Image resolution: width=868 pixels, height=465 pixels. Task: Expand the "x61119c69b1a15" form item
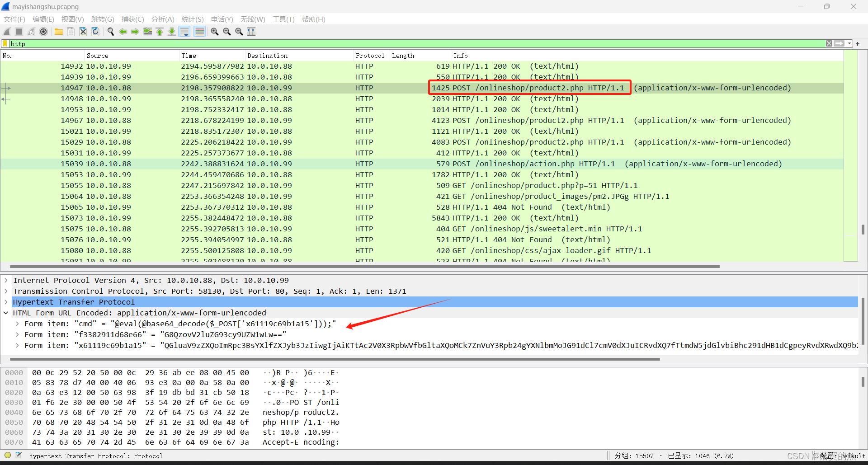[x=17, y=346]
